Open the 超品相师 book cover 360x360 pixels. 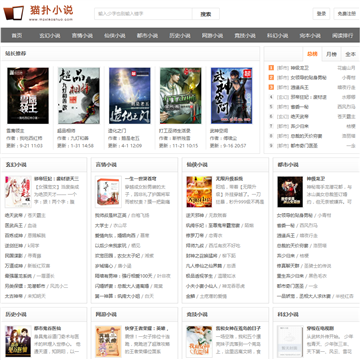click(x=79, y=96)
